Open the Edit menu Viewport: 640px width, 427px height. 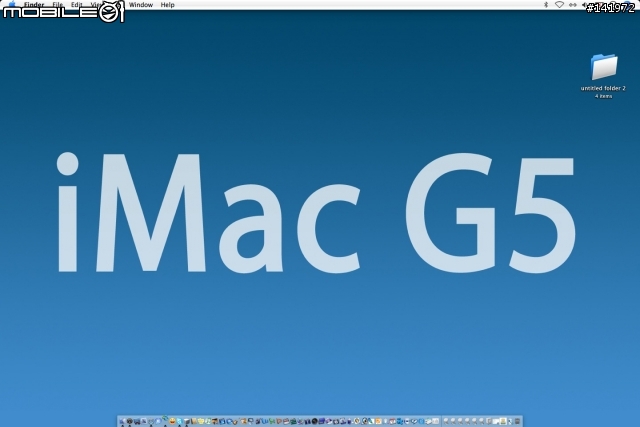point(76,5)
